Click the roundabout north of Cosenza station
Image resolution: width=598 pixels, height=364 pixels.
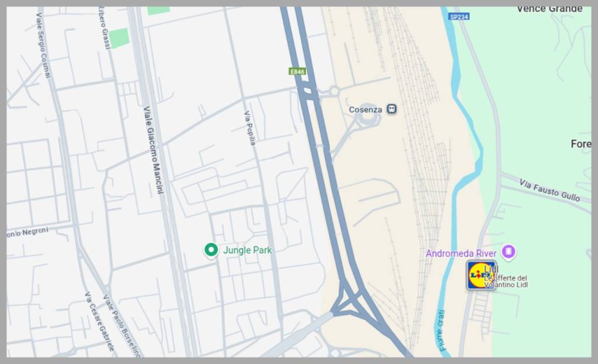(335, 92)
